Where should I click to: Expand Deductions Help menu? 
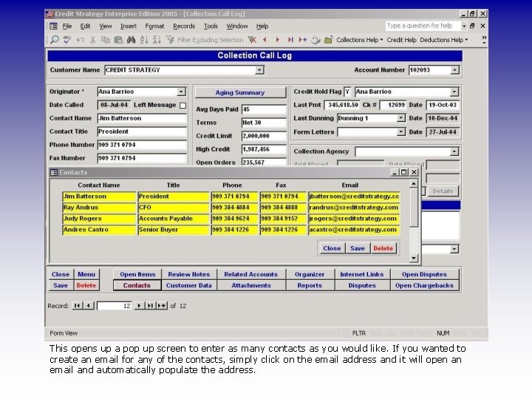point(444,40)
